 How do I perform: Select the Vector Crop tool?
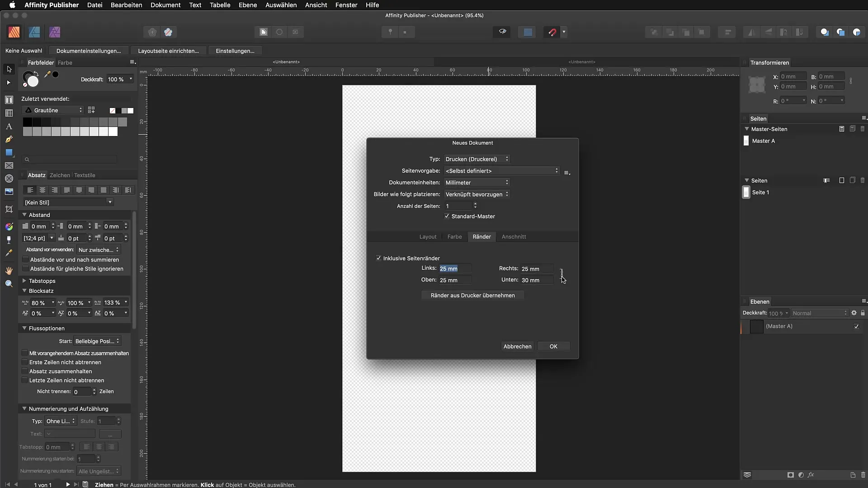[x=9, y=209]
